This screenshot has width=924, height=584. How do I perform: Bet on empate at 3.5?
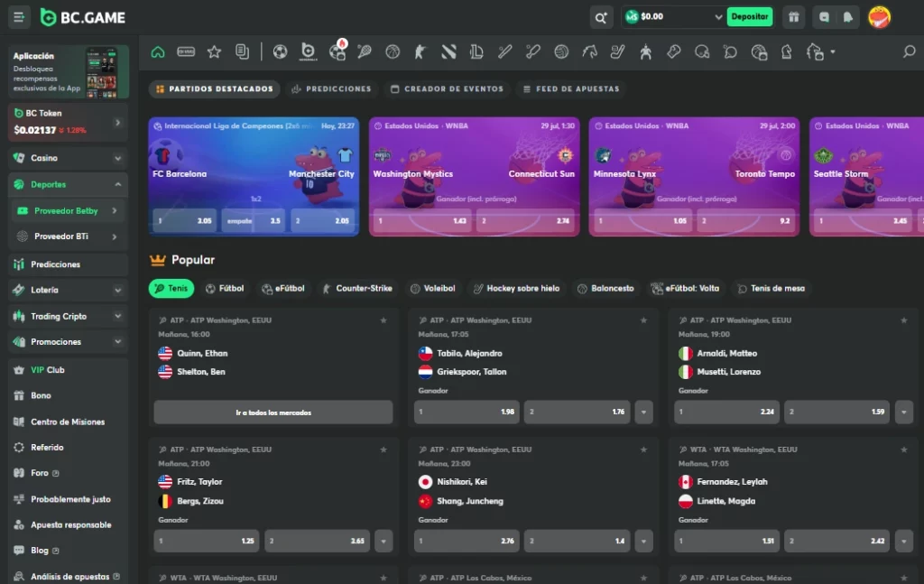tap(254, 221)
